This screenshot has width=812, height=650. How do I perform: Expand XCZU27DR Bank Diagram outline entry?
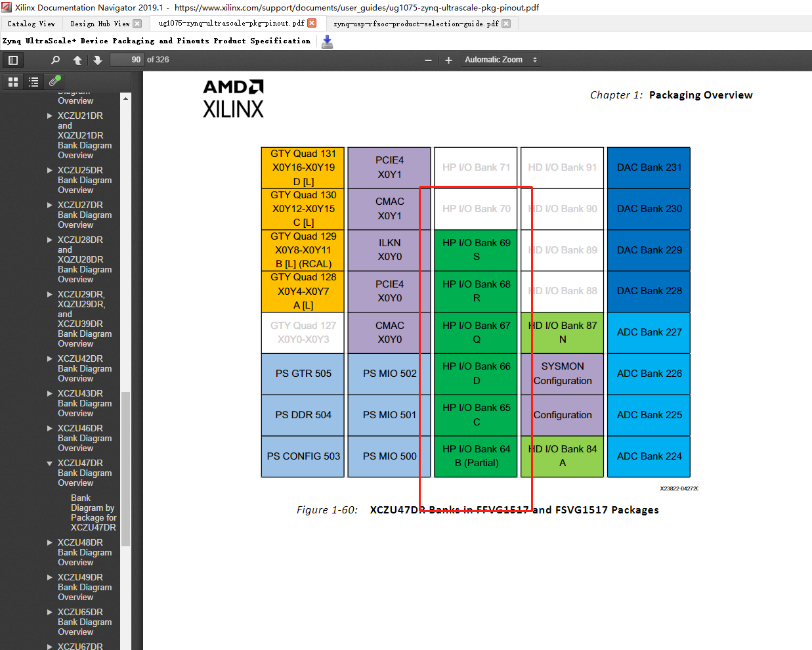49,205
